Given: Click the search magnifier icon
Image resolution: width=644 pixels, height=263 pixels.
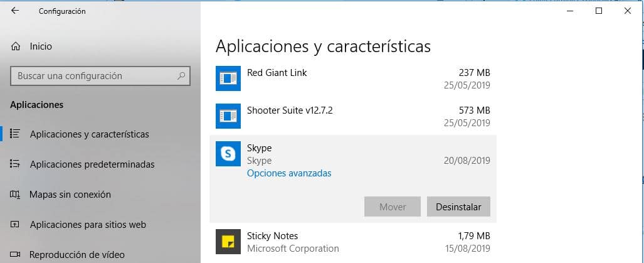Looking at the screenshot, I should [x=181, y=75].
